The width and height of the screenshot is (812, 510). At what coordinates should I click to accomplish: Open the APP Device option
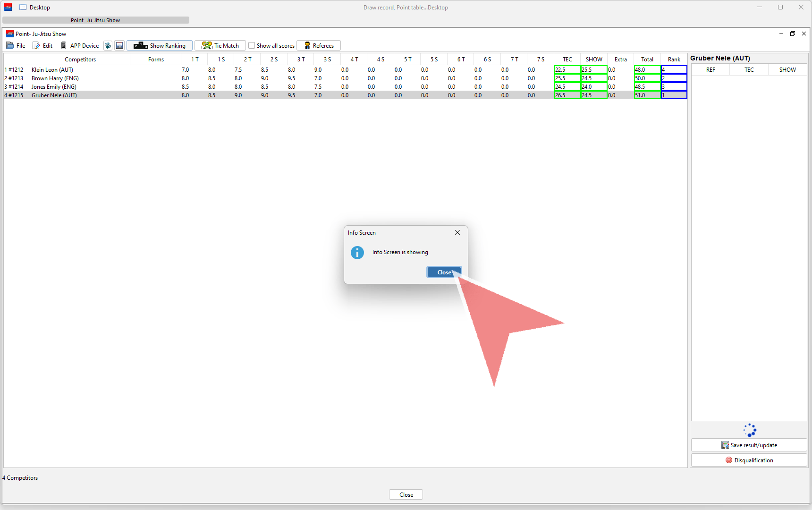point(80,46)
